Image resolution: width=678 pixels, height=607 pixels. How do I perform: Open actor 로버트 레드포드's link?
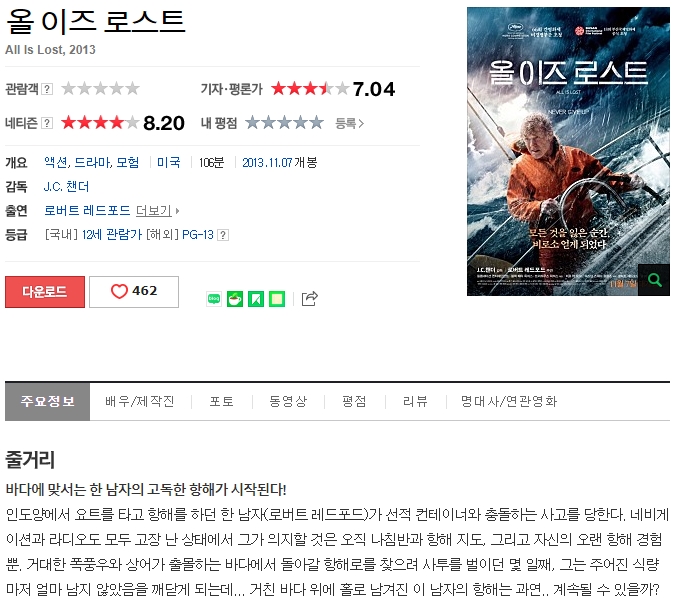click(87, 211)
